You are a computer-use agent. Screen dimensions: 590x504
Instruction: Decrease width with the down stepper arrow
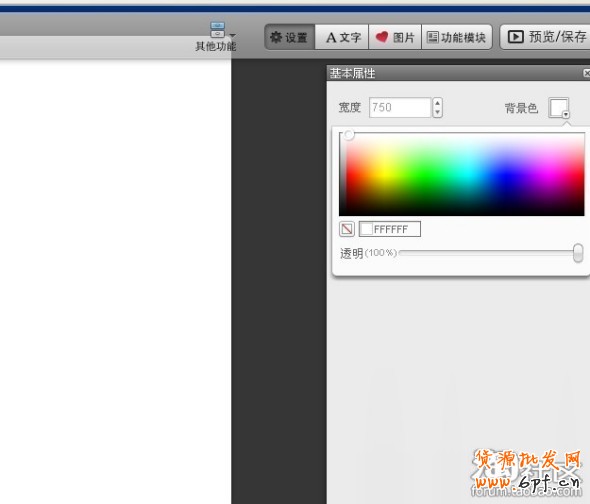point(437,113)
